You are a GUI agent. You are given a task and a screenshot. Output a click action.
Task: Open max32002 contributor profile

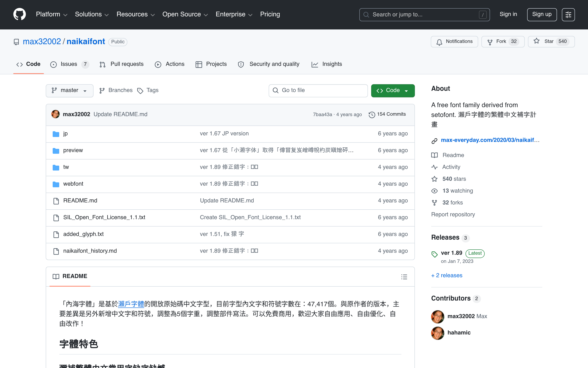tap(461, 317)
